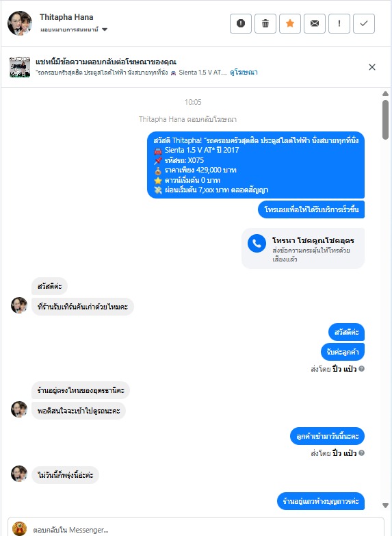Flag conversation with exclamation mark icon
392x536 pixels.
point(339,23)
